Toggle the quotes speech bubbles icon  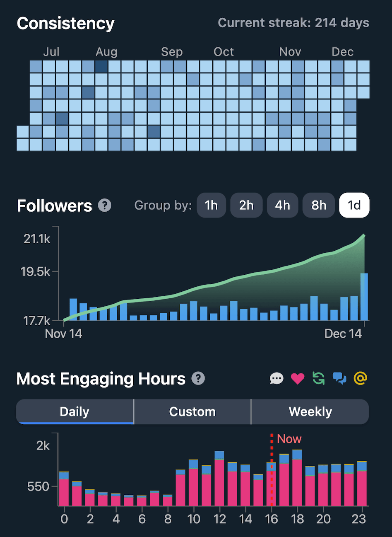[339, 378]
